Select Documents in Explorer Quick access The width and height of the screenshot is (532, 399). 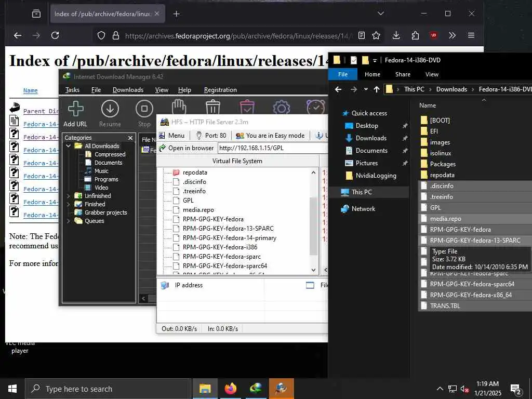[x=371, y=151]
